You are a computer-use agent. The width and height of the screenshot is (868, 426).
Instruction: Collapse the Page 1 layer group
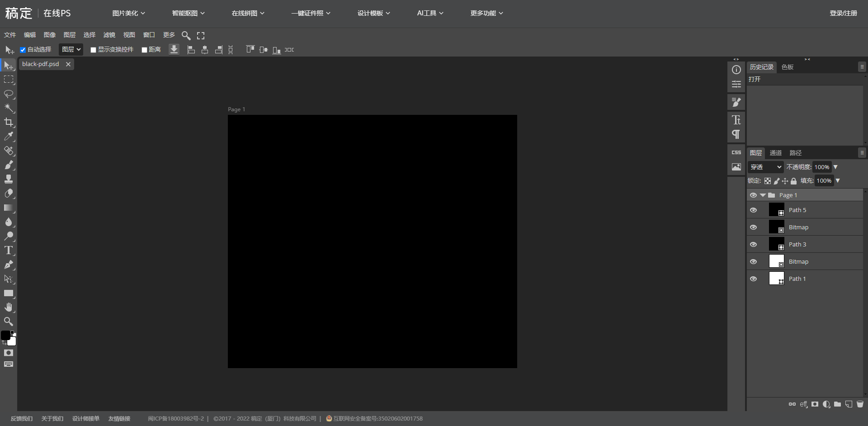[x=763, y=195]
